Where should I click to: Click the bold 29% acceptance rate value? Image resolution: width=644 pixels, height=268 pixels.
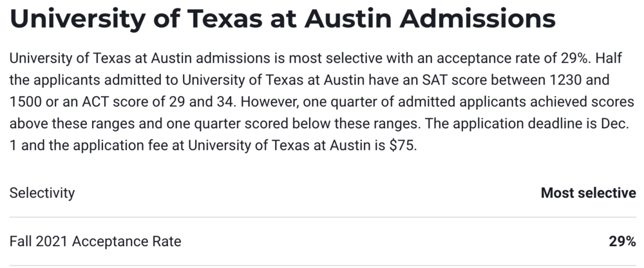tap(622, 242)
